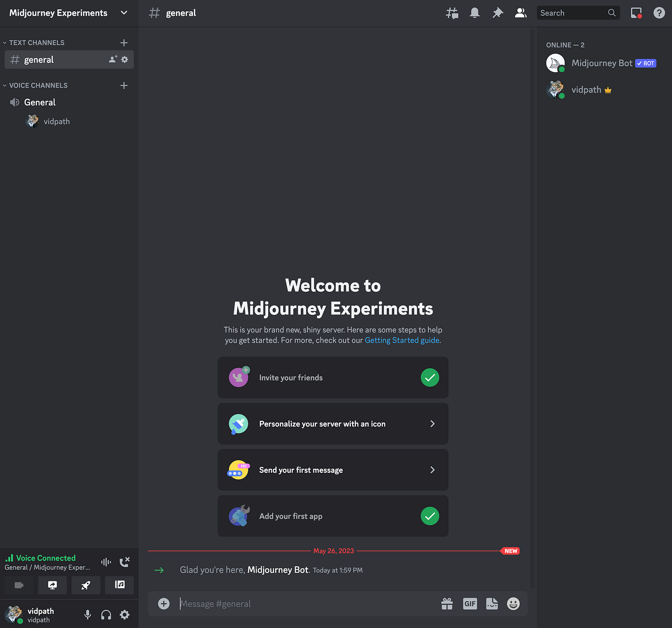
Task: Start an activity rocket button
Action: 86,585
